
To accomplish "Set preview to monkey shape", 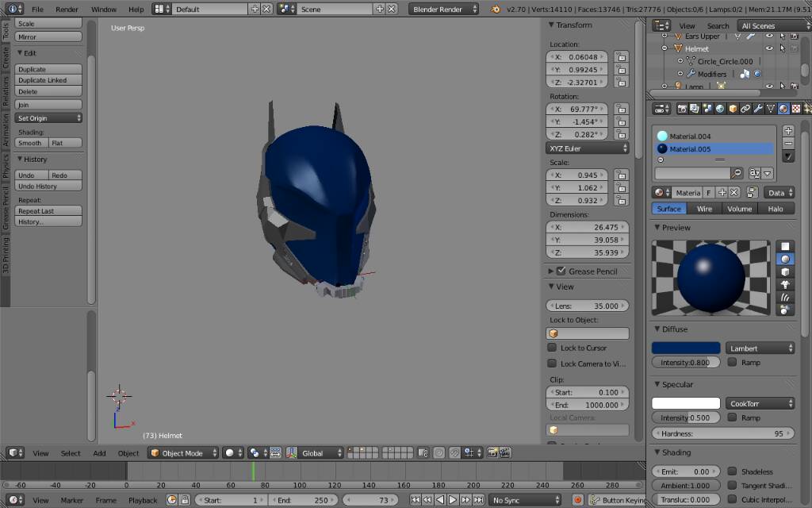I will click(785, 285).
